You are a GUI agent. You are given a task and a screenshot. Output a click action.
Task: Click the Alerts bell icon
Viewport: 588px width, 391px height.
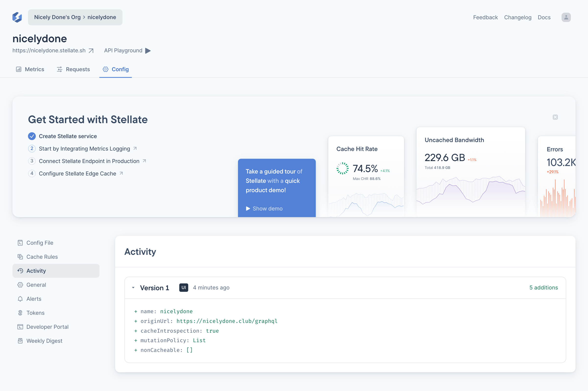coord(20,299)
